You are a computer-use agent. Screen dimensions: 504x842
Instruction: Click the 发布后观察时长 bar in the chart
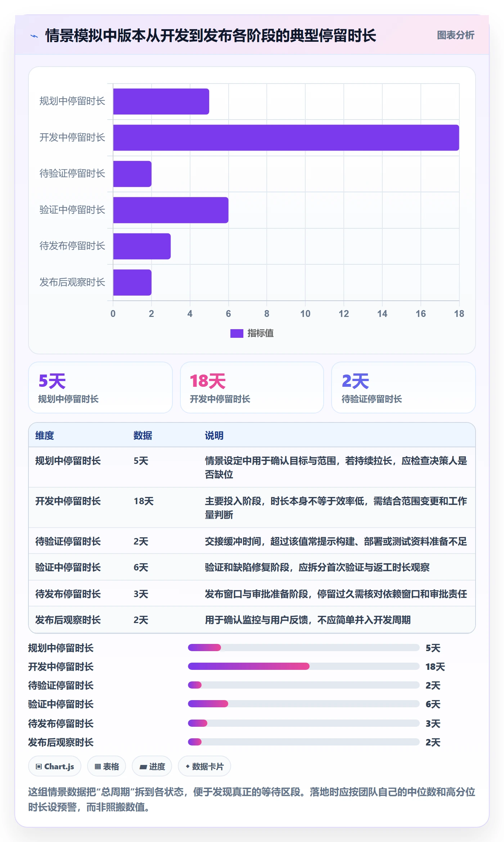132,282
